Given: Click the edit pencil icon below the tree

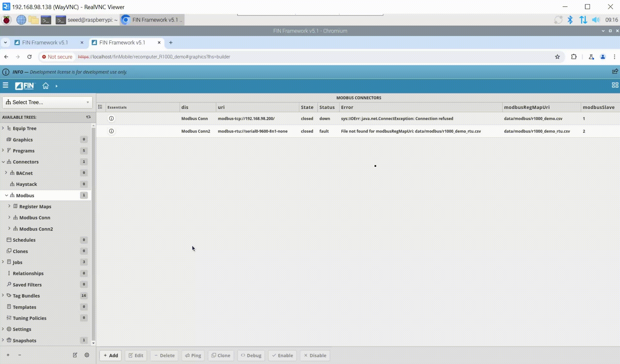Looking at the screenshot, I should [75, 355].
